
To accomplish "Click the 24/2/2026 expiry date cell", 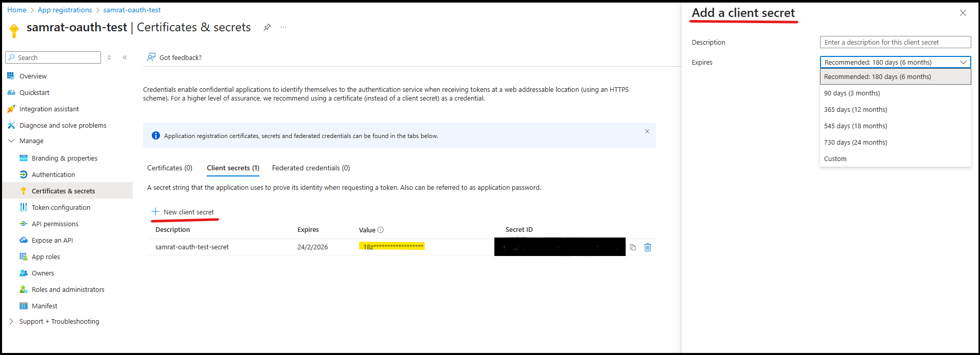I will [x=312, y=247].
